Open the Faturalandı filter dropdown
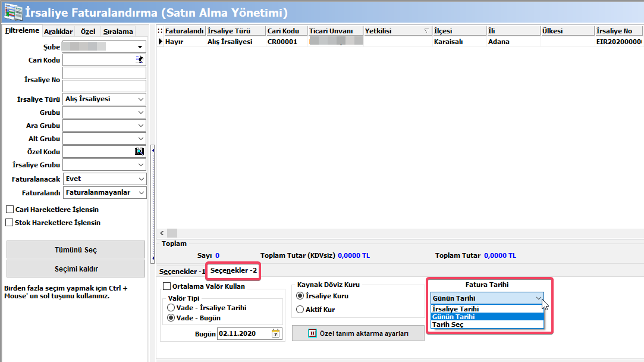 coord(141,192)
